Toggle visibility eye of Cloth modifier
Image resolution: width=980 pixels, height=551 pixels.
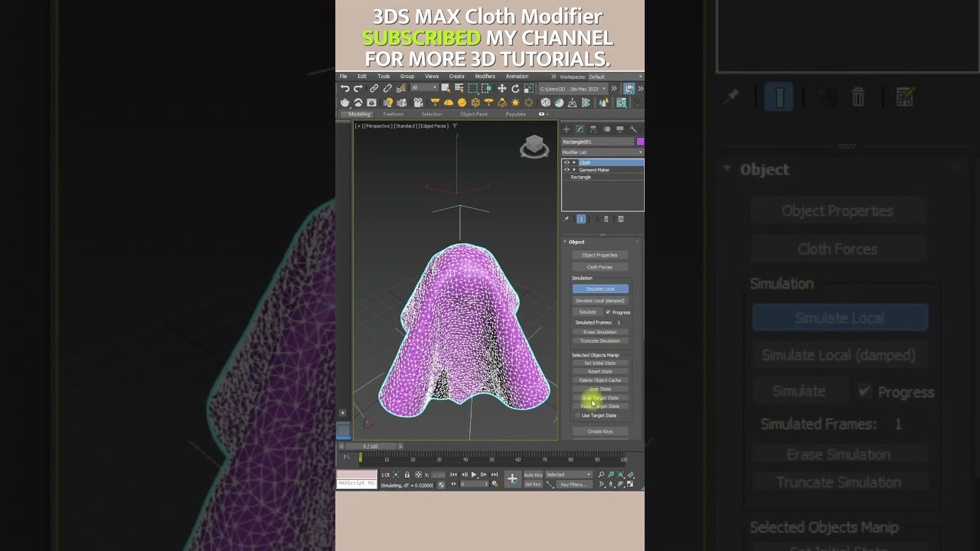tap(567, 162)
